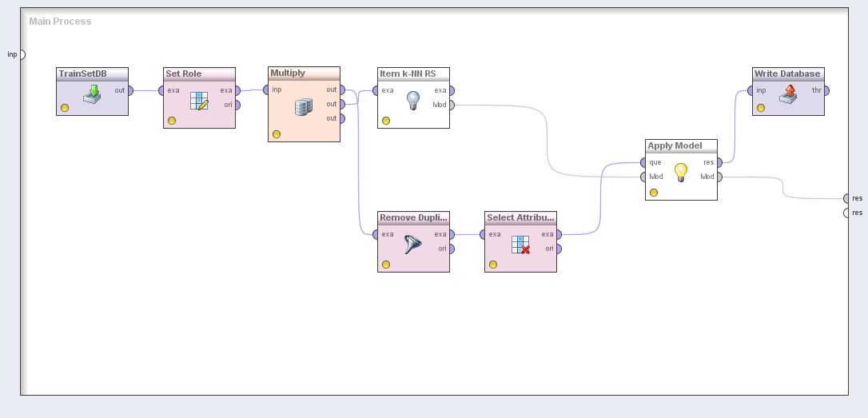Click the Apply Model res output port
This screenshot has height=418, width=868.
(x=719, y=162)
